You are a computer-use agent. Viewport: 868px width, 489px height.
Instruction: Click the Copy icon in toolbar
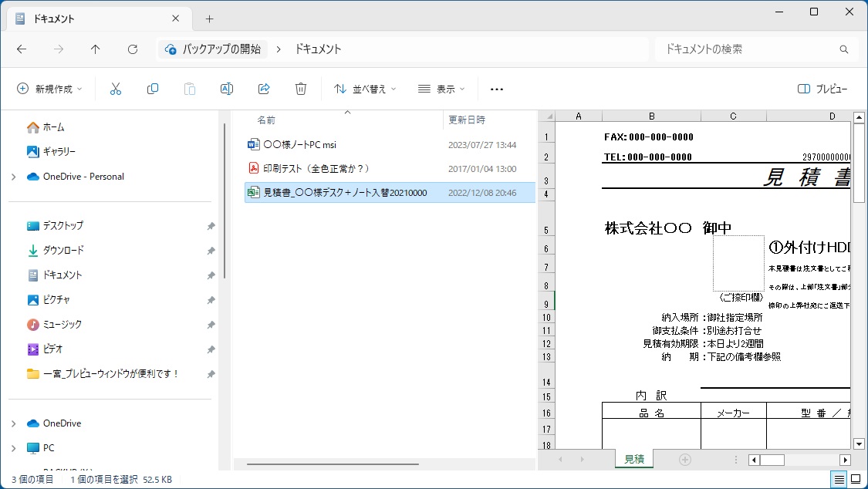tap(153, 89)
